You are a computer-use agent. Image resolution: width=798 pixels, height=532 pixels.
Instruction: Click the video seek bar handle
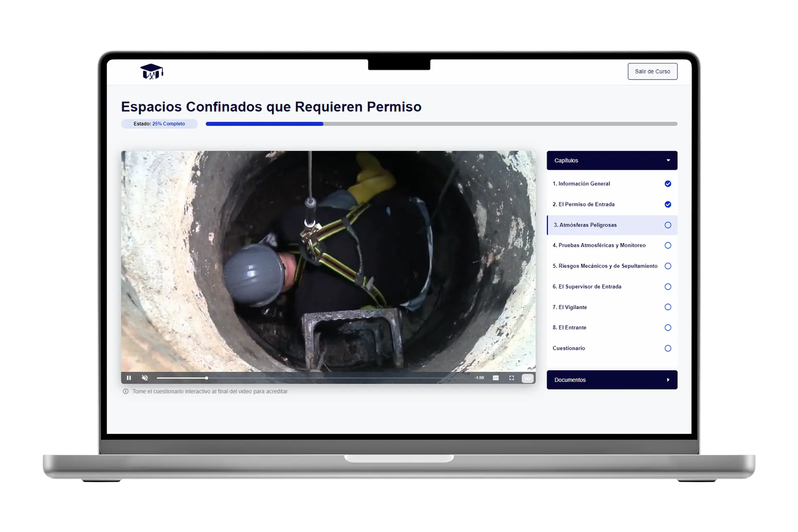tap(207, 378)
